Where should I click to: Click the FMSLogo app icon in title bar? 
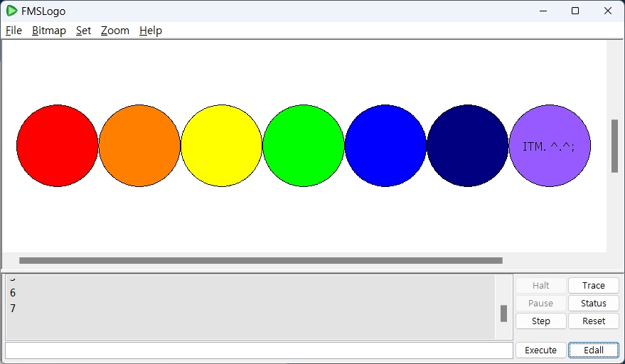11,11
